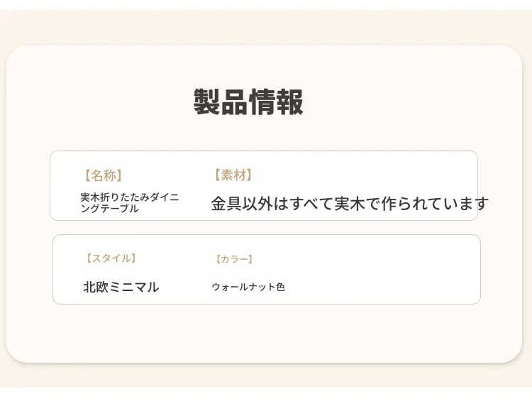Screen dimensions: 532x411
Task: Select the 【名称】 label
Action: coord(103,176)
